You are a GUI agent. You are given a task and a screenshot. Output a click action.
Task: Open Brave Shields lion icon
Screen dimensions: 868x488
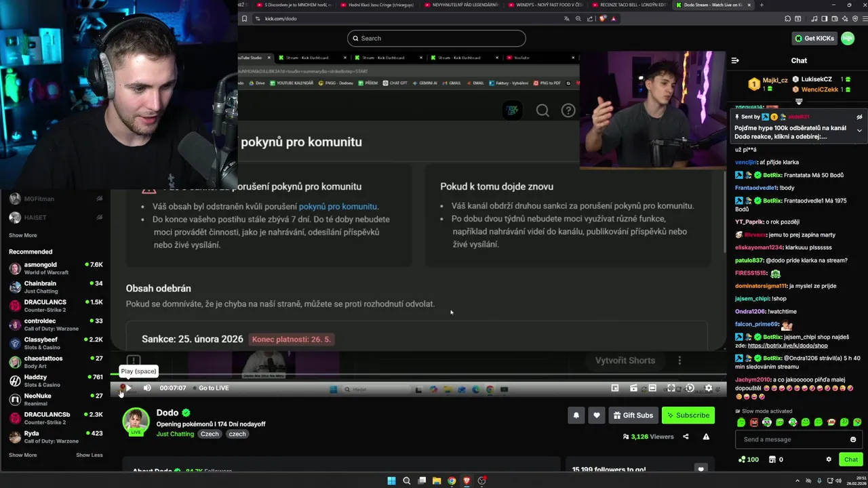[x=601, y=19]
